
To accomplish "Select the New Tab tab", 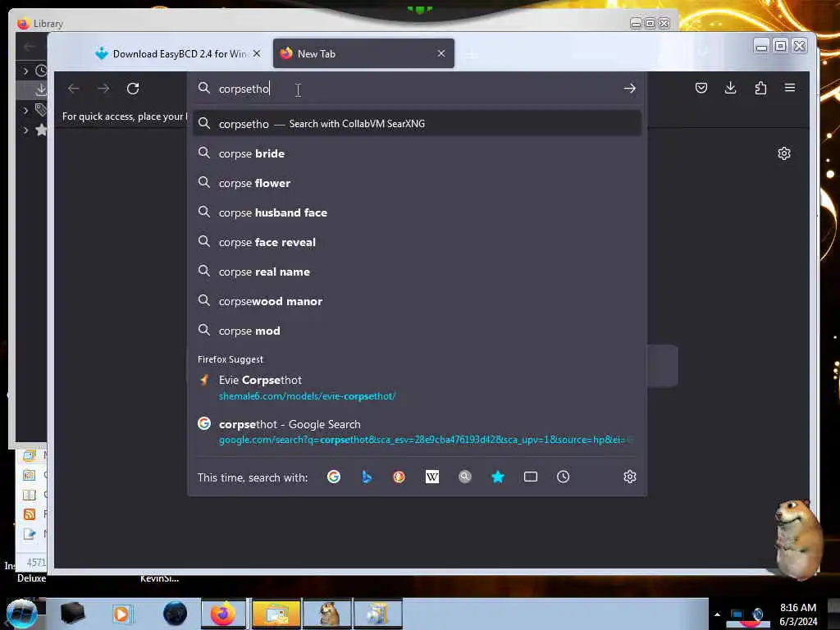I will pos(363,53).
